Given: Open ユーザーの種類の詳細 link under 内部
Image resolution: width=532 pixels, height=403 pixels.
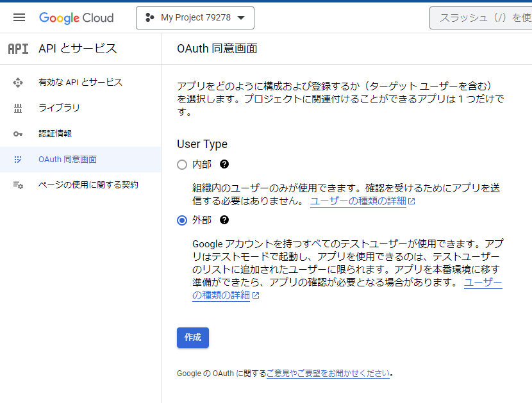Looking at the screenshot, I should [358, 201].
